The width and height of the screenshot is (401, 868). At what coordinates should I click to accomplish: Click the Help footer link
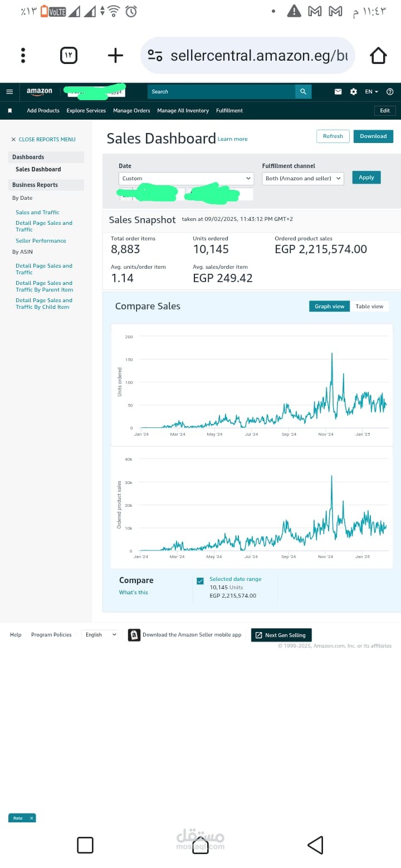(x=16, y=635)
